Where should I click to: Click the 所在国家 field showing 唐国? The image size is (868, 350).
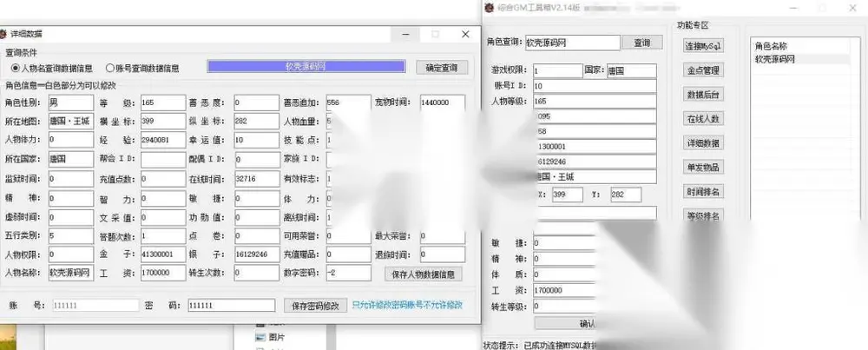click(71, 160)
